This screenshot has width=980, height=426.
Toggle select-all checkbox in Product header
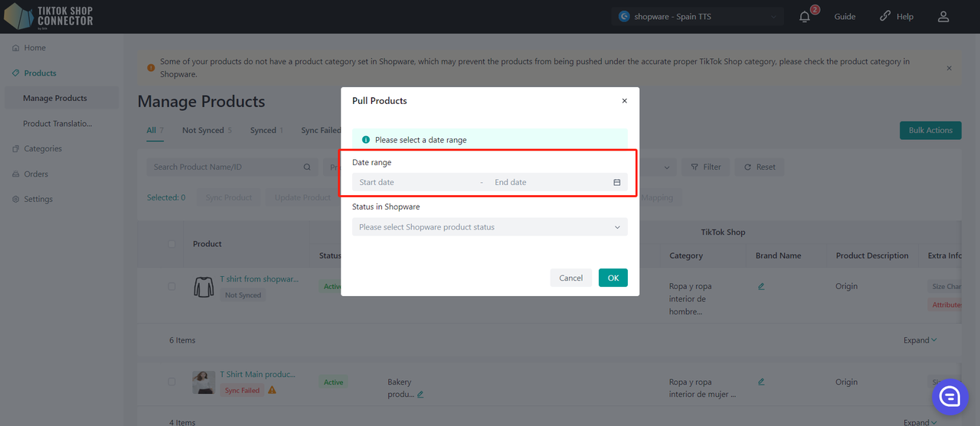(171, 244)
